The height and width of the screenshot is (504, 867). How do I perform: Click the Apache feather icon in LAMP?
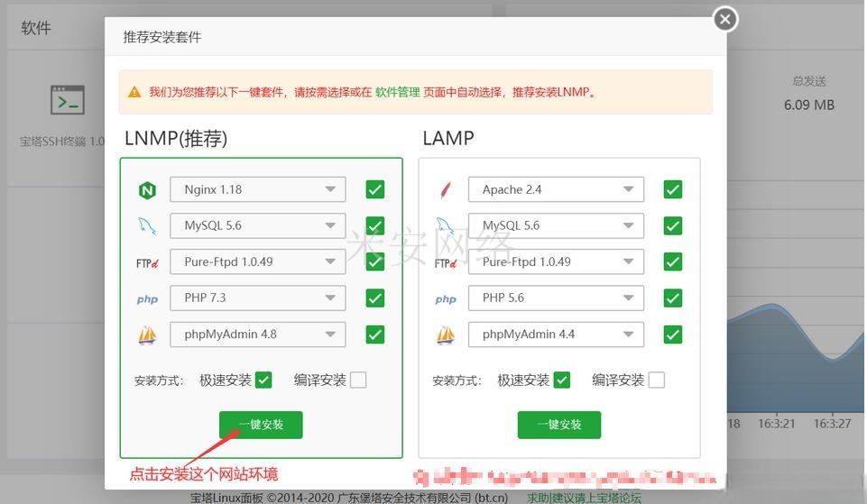click(446, 189)
